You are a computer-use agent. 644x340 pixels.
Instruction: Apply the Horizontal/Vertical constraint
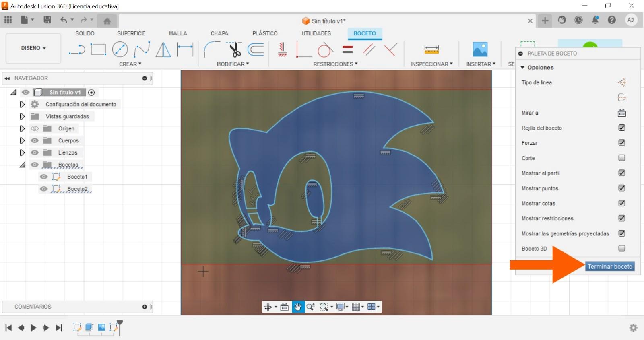282,49
